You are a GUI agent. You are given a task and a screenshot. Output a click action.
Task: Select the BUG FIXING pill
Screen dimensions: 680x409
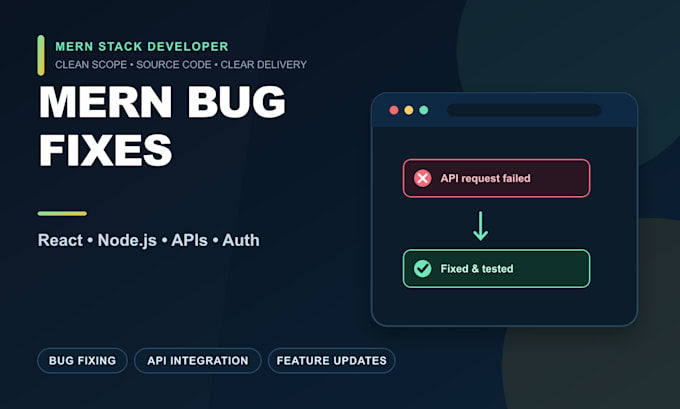[x=82, y=360]
